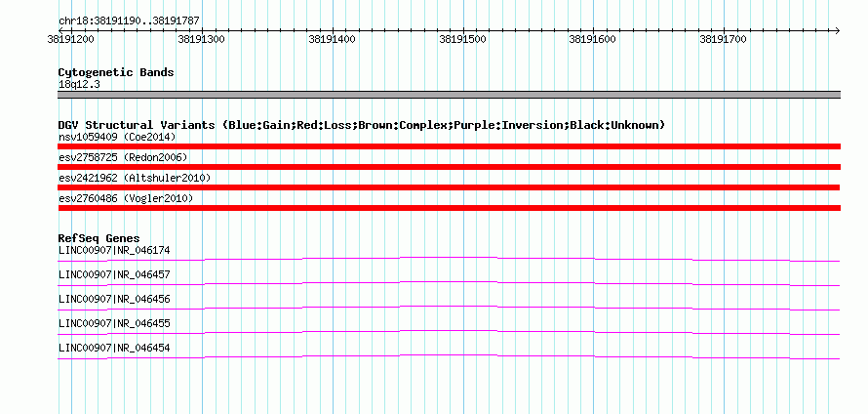
Task: Click the esv2421962 (Altshuler2010) variant label
Action: 135,178
